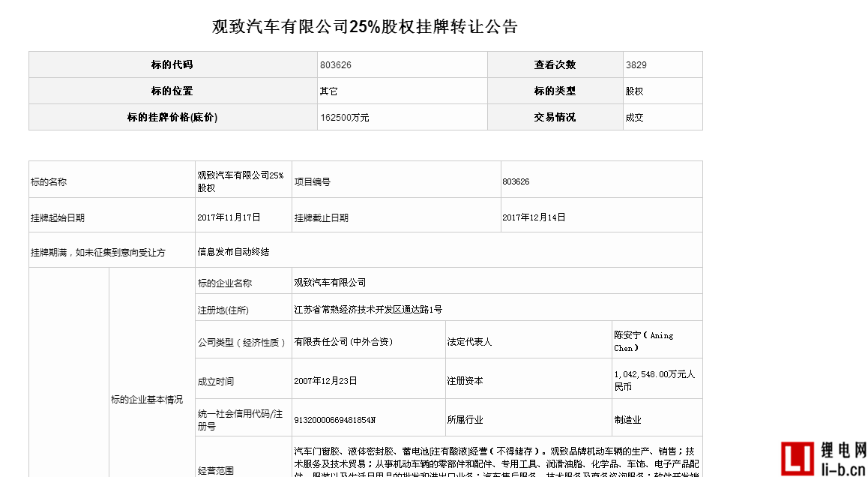Select the 交易情况 header cell
This screenshot has height=477, width=868.
coord(555,118)
